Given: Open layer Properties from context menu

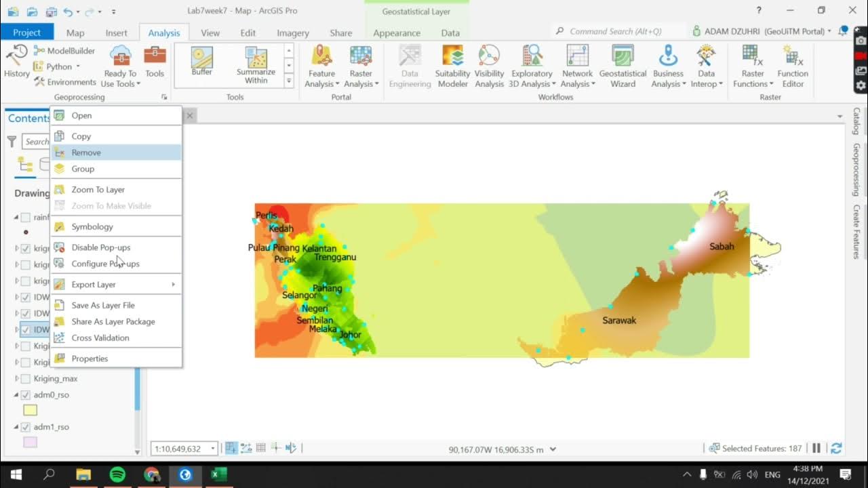Looking at the screenshot, I should coord(116,359).
